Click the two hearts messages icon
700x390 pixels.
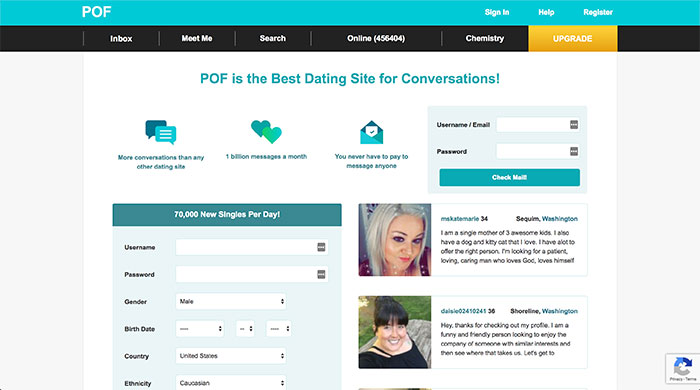tap(267, 132)
